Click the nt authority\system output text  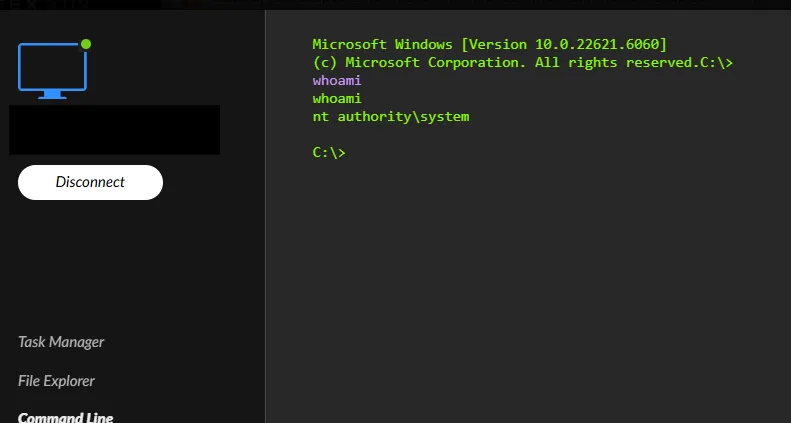pyautogui.click(x=390, y=117)
